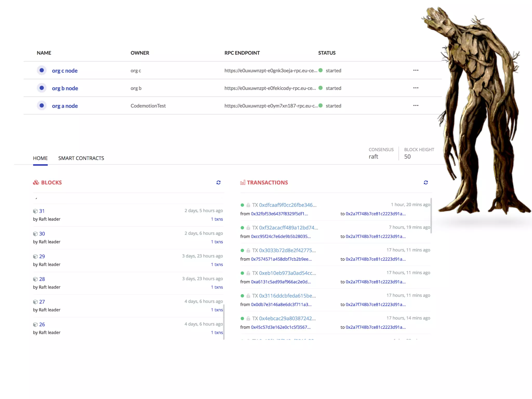Select the Home tab
The height and width of the screenshot is (399, 532).
point(40,158)
